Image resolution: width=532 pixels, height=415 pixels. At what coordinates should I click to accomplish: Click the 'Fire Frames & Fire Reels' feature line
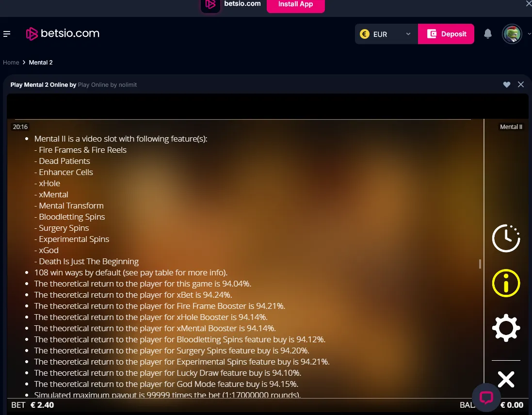[x=81, y=150]
